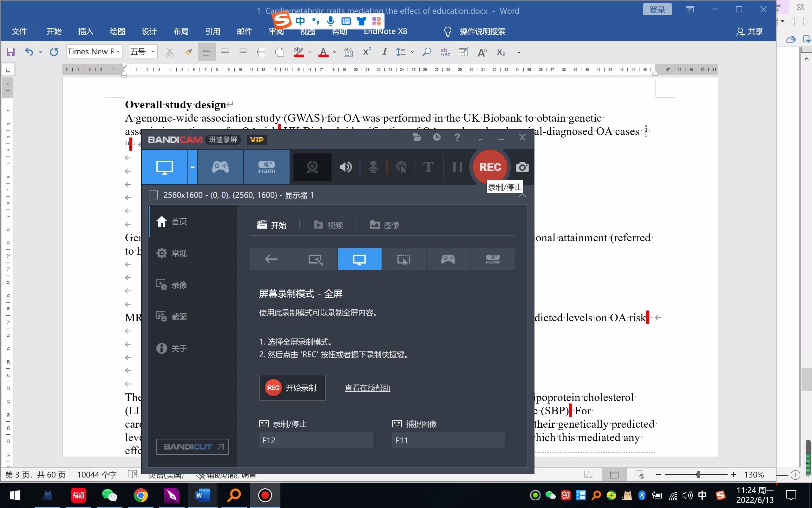
Task: Open the Windows Start menu
Action: (x=15, y=495)
